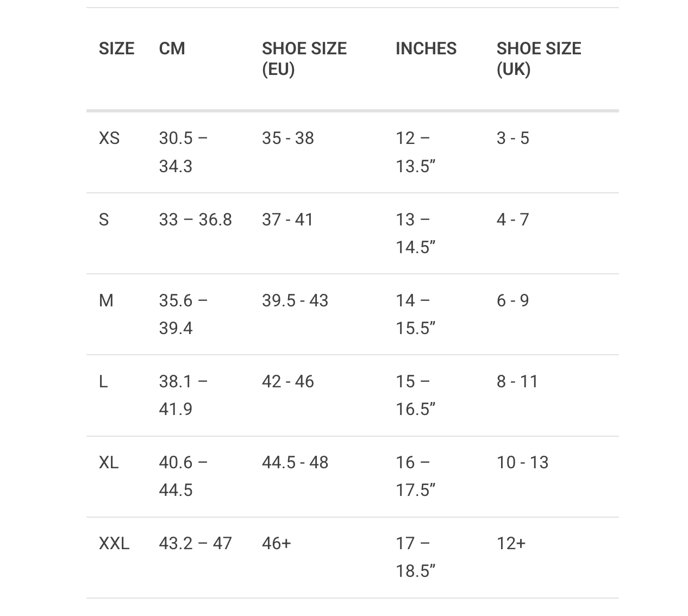
Task: Click the UK shoe size 3 - 5
Action: click(x=512, y=138)
